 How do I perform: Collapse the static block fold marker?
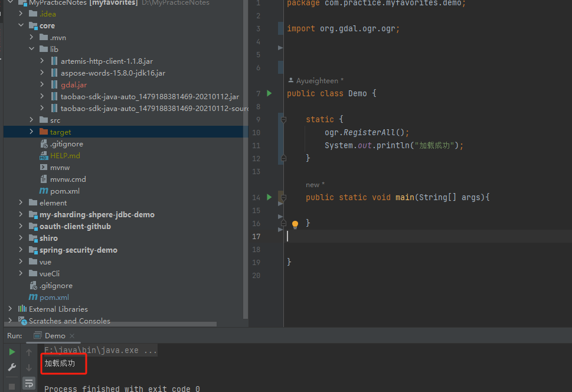coord(283,118)
